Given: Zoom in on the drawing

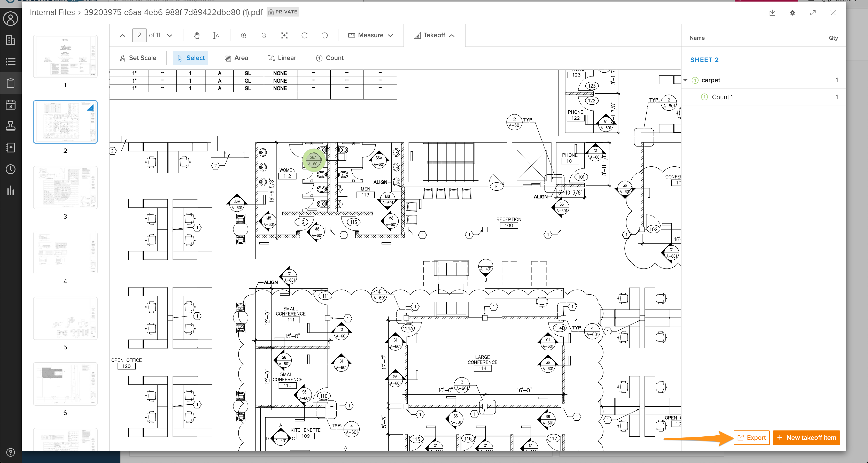Looking at the screenshot, I should [x=244, y=35].
